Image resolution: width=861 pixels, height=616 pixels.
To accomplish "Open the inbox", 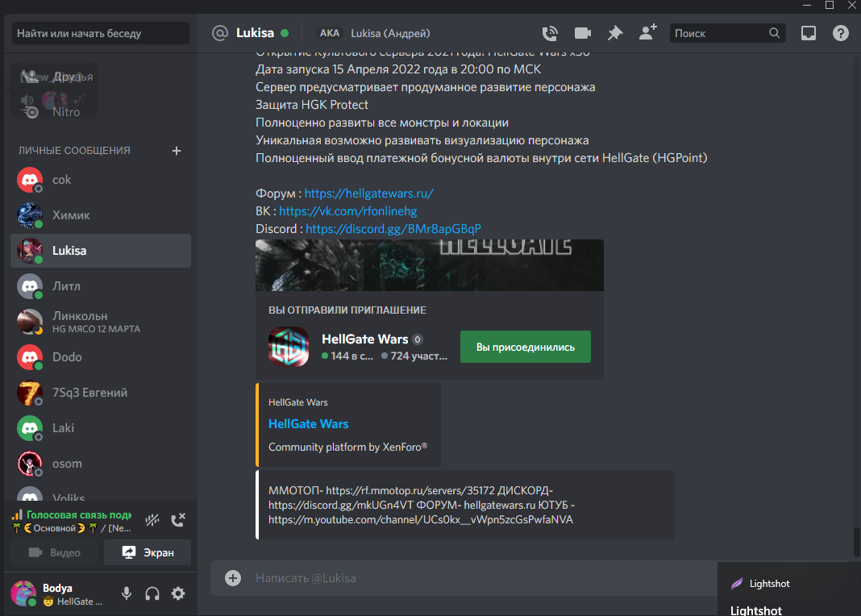I will click(809, 34).
